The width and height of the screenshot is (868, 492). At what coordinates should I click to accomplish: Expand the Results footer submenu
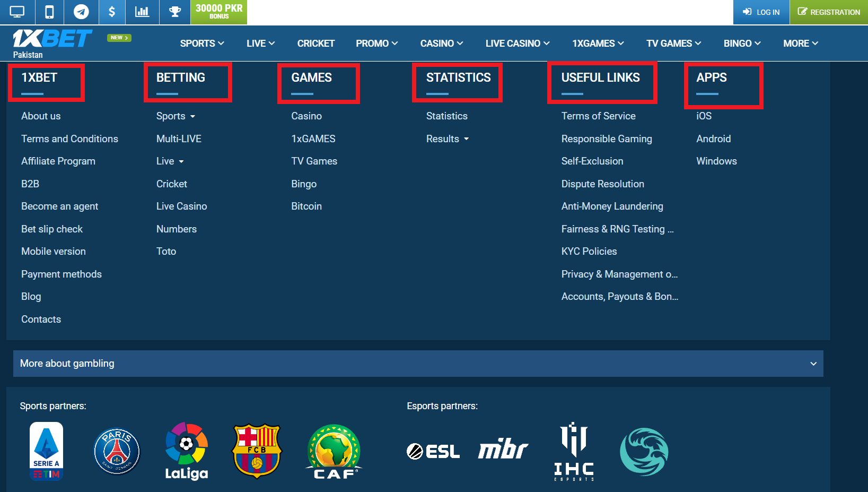pyautogui.click(x=448, y=139)
